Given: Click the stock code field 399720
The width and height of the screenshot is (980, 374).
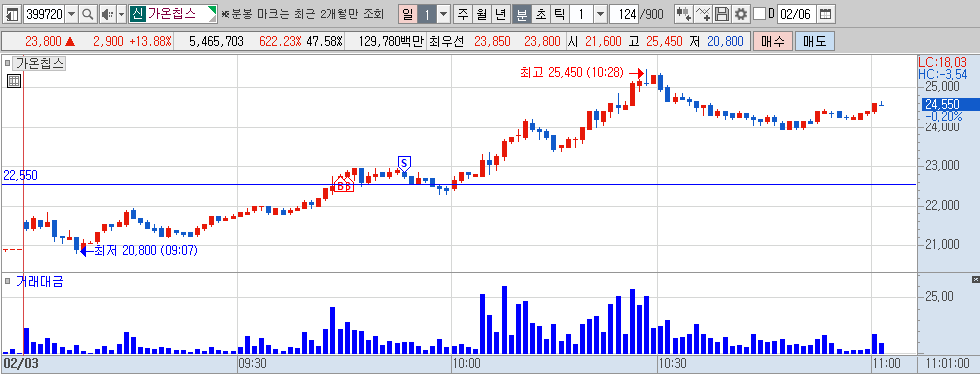Looking at the screenshot, I should point(44,13).
